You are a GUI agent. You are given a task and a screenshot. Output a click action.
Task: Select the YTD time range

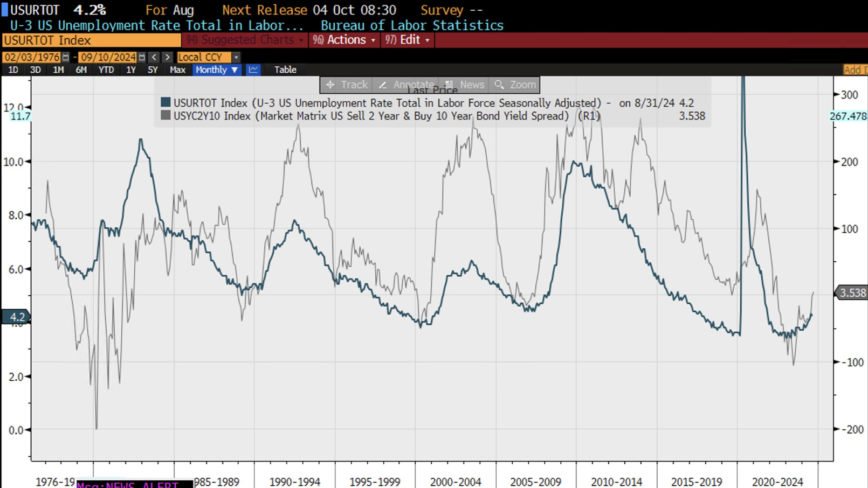click(106, 70)
